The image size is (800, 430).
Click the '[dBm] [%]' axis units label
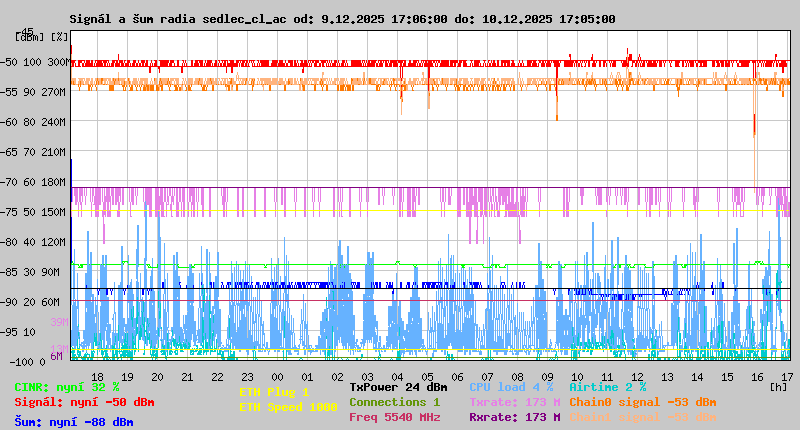point(42,37)
